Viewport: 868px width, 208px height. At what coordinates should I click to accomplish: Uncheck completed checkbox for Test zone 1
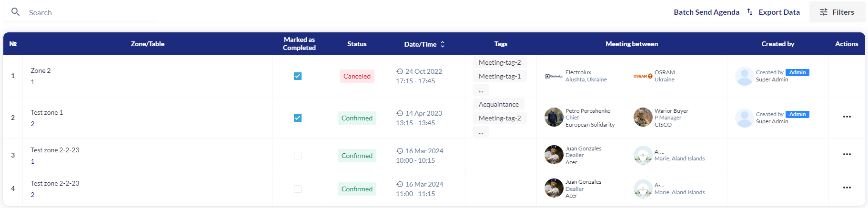[298, 118]
